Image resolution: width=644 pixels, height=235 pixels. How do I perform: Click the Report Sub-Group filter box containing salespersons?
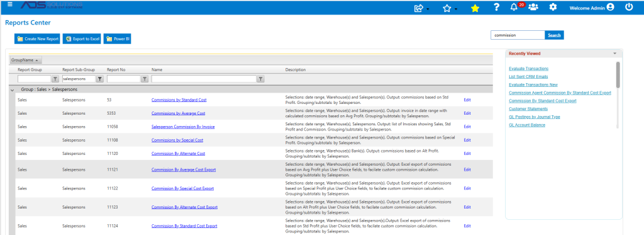click(x=79, y=79)
